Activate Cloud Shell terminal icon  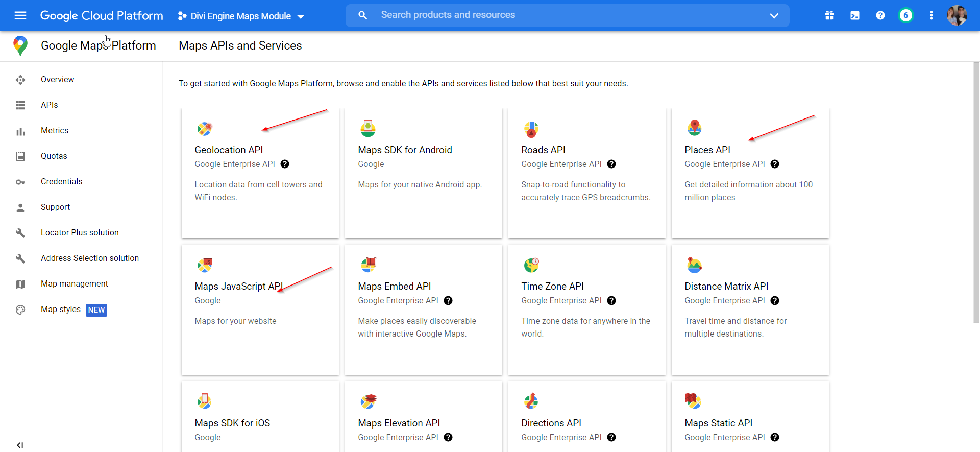coord(855,15)
